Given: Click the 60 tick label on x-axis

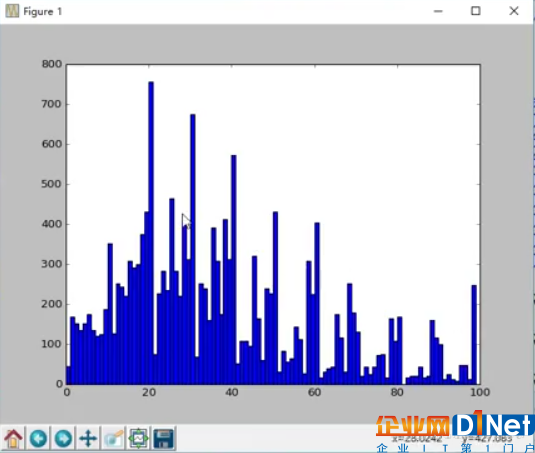Looking at the screenshot, I should [314, 392].
